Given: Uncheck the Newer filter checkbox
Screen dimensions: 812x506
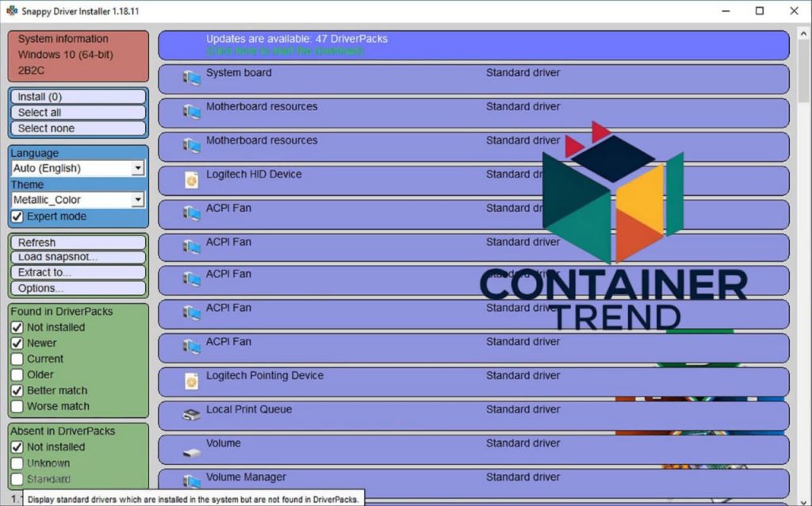Looking at the screenshot, I should point(17,343).
